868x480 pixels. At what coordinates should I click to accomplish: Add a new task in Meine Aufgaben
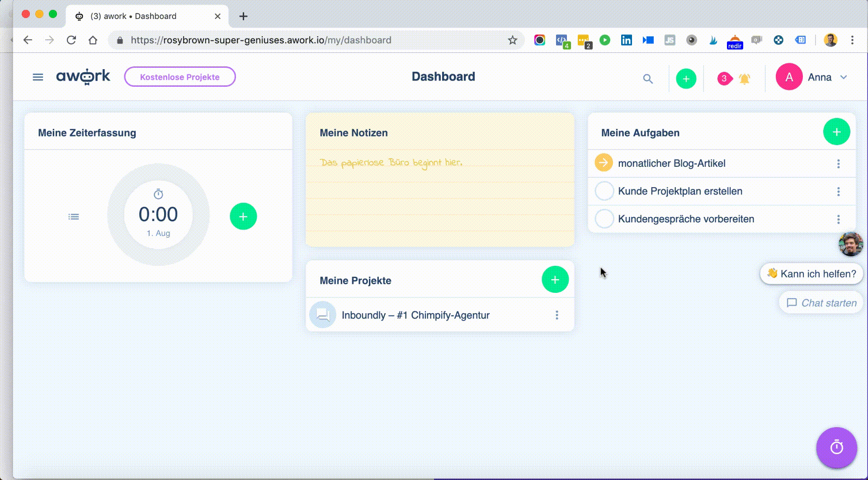tap(836, 132)
